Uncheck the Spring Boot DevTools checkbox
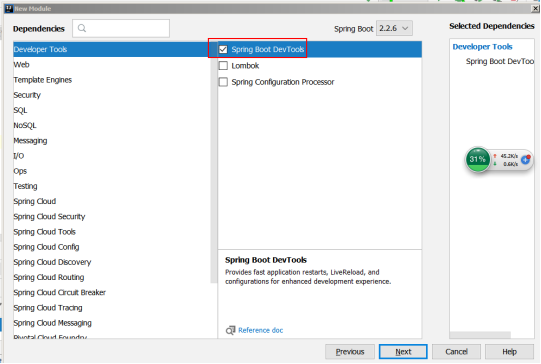541x364 pixels. pyautogui.click(x=223, y=49)
